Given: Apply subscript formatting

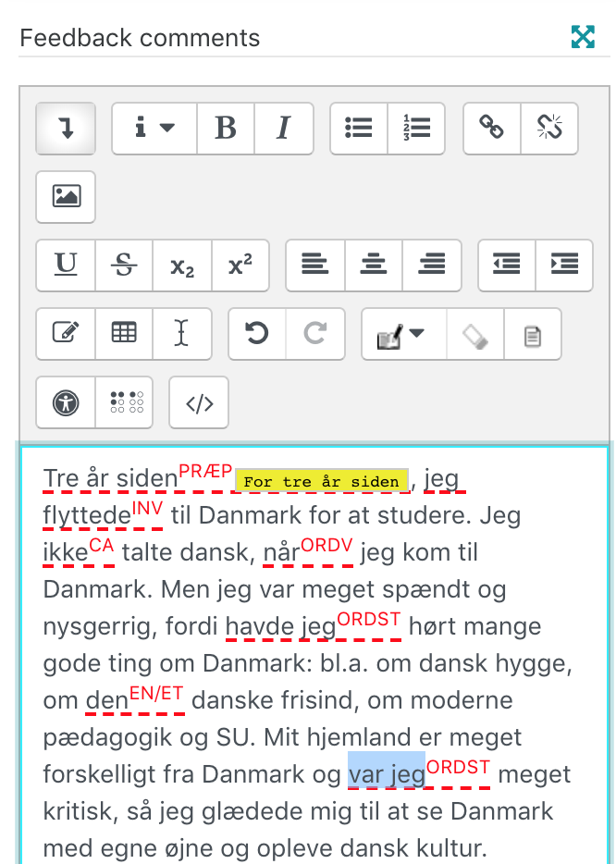Looking at the screenshot, I should (182, 265).
